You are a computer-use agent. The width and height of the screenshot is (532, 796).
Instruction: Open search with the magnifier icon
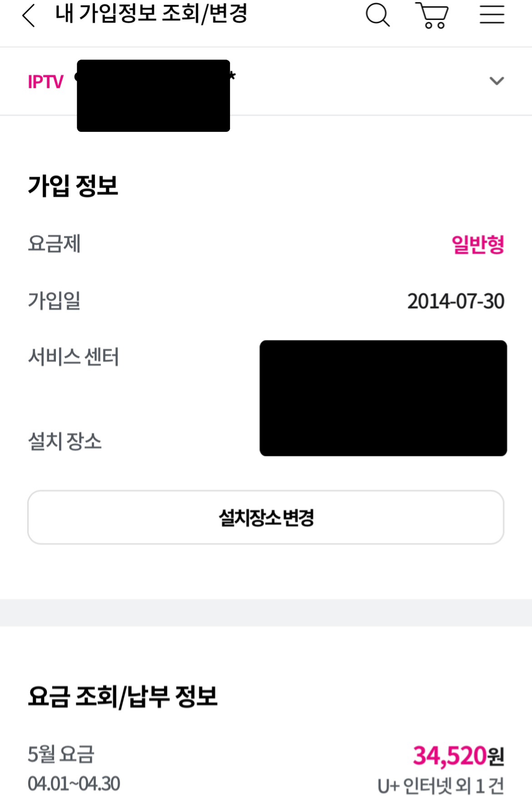(377, 15)
